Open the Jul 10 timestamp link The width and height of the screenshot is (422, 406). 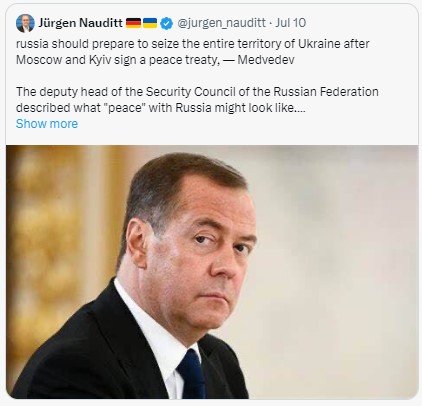pyautogui.click(x=291, y=23)
